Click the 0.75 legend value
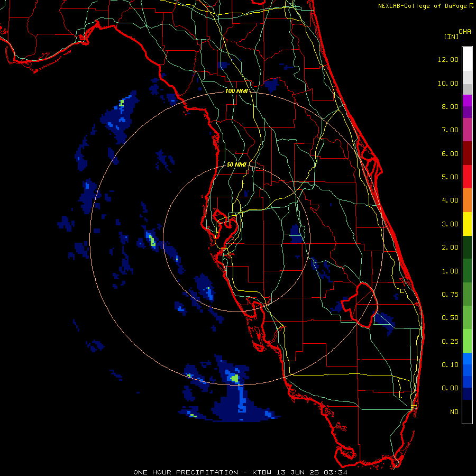The height and width of the screenshot is (476, 476). 450,295
